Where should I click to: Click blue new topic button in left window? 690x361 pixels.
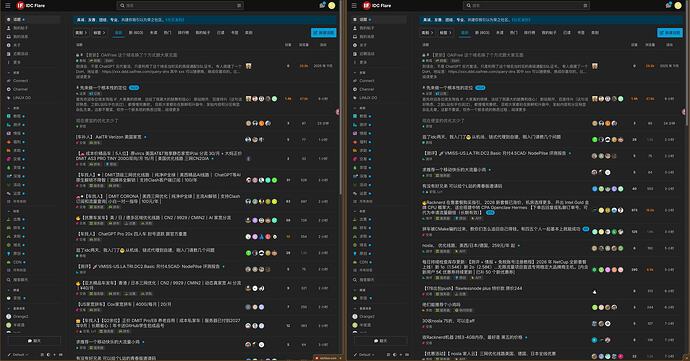coord(323,33)
